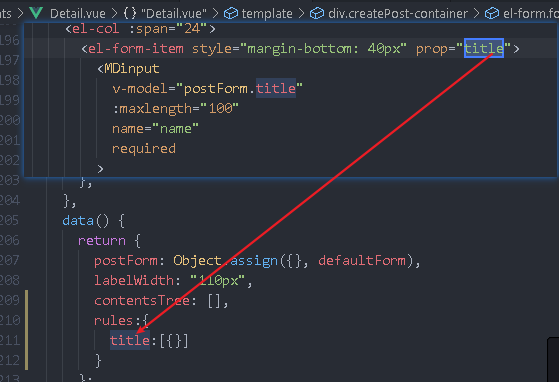
Task: Click title in v-model postForm.title
Action: (276, 88)
